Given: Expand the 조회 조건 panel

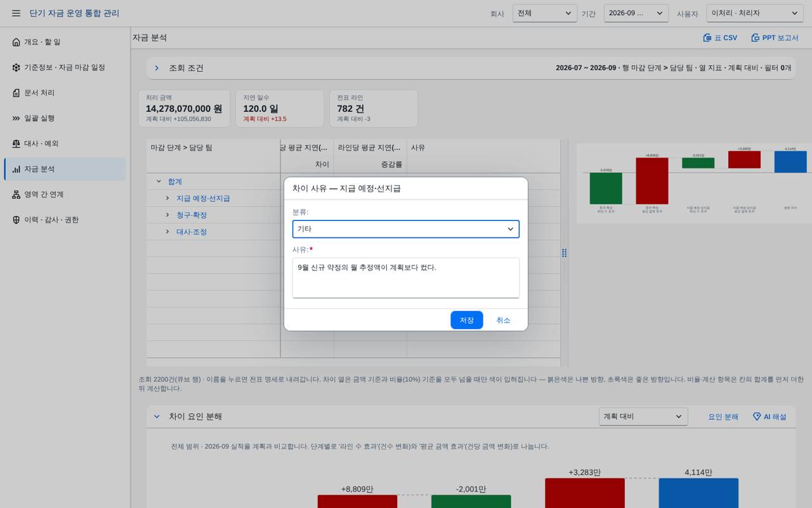Looking at the screenshot, I should tap(157, 68).
